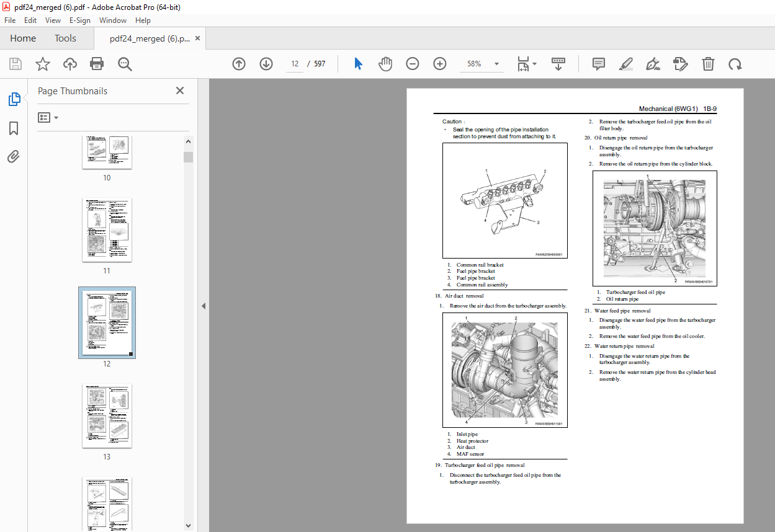The image size is (775, 532).
Task: Select page 11 thumbnail
Action: [107, 230]
